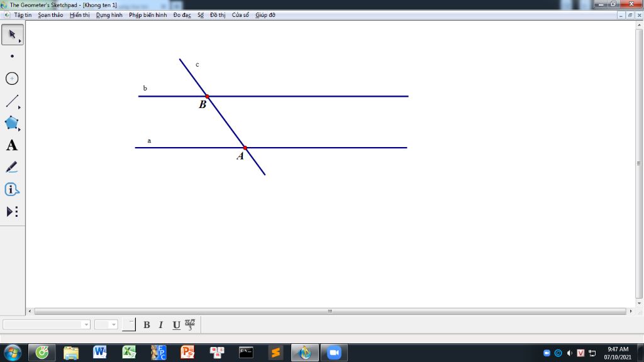644x362 pixels.
Task: Open PowerPoint from the taskbar
Action: (187, 353)
